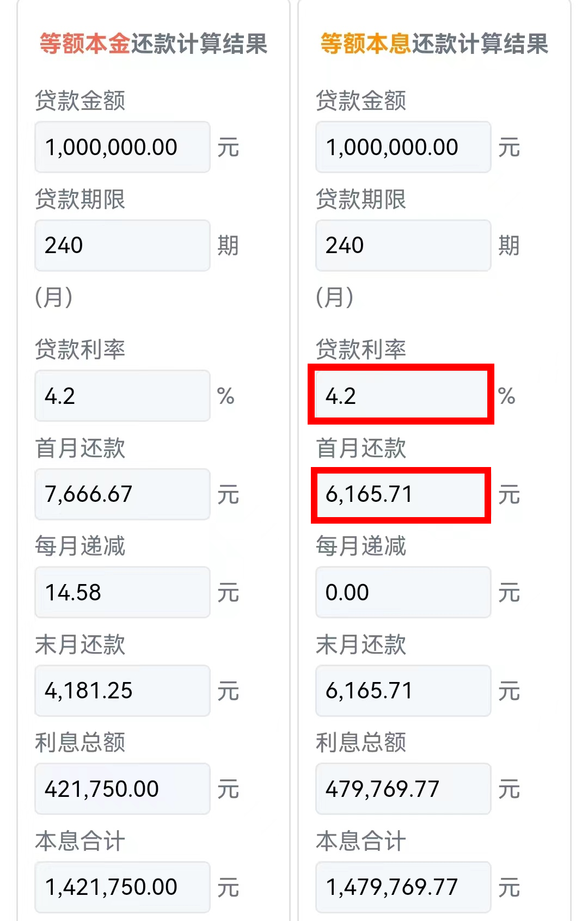Click the total payment field showing 1,421,750.00
Image resolution: width=588 pixels, height=921 pixels.
coord(122,886)
